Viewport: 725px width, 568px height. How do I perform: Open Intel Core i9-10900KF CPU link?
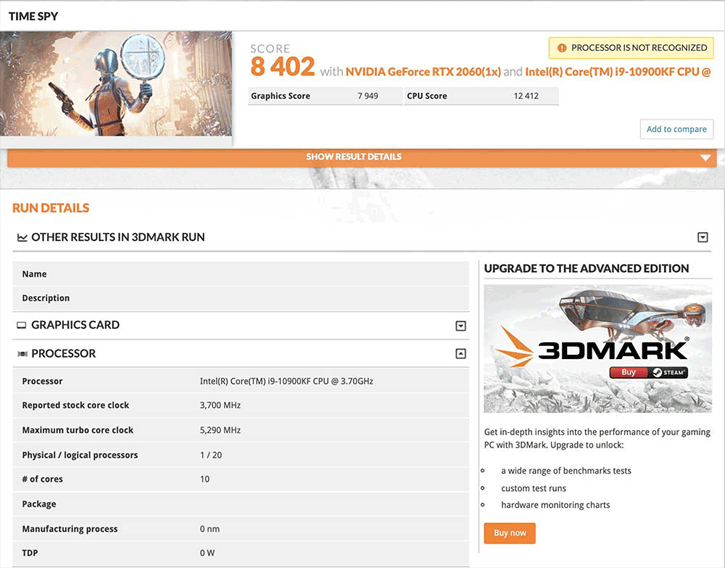click(618, 72)
